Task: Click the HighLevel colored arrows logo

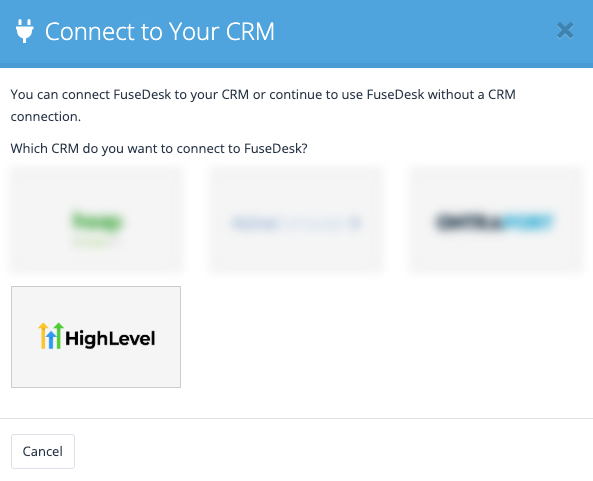Action: [x=51, y=336]
